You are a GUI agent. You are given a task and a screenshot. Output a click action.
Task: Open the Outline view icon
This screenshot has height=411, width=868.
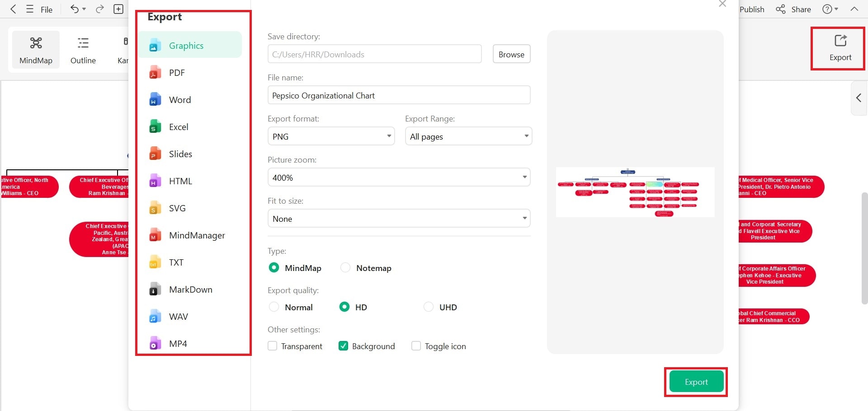[83, 49]
